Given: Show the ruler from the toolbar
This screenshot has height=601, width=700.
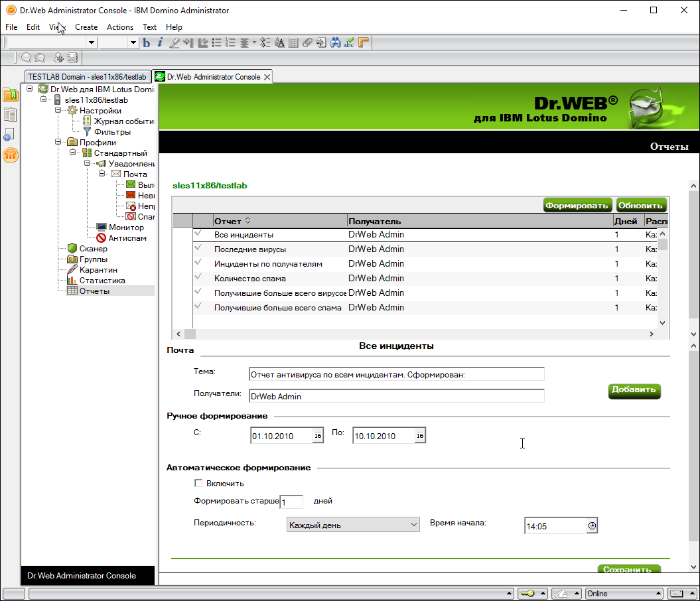Looking at the screenshot, I should [364, 43].
